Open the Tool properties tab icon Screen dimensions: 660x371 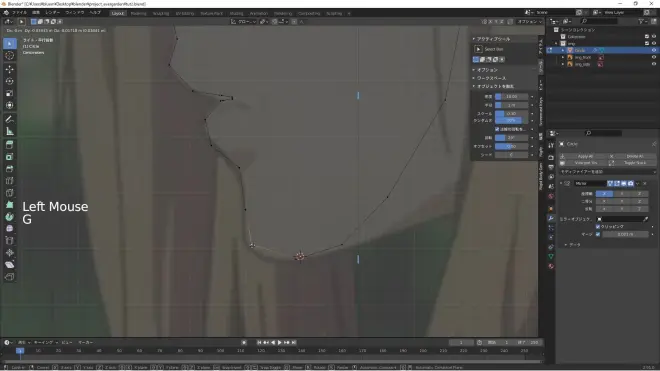pos(551,145)
